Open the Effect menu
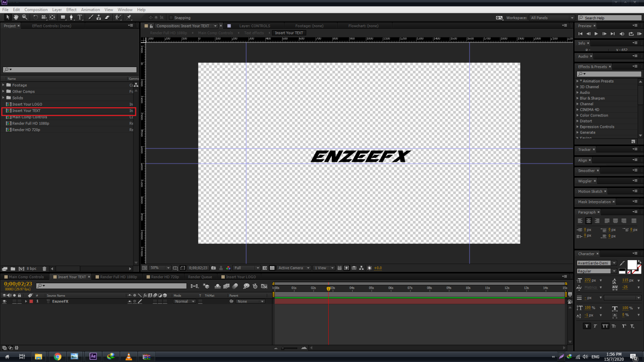 [71, 10]
